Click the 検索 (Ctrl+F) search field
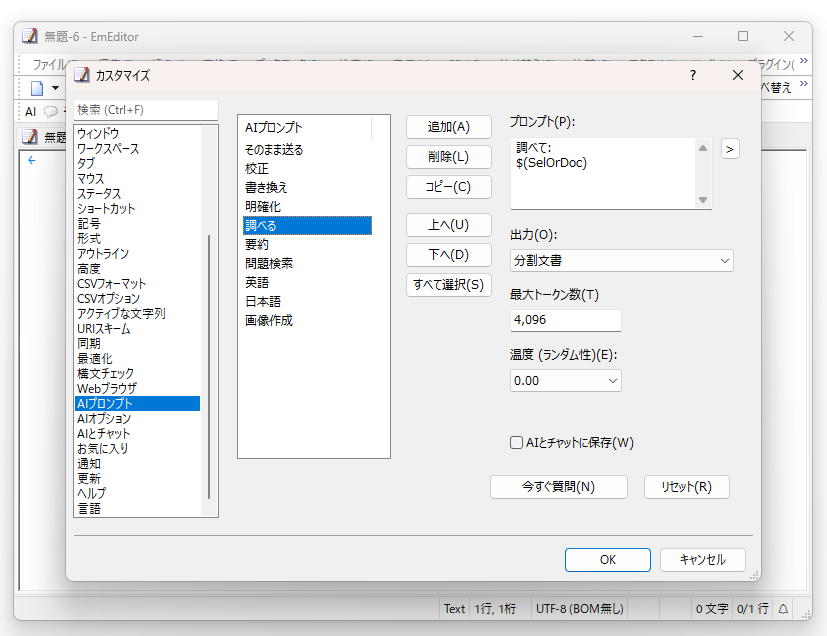 146,110
